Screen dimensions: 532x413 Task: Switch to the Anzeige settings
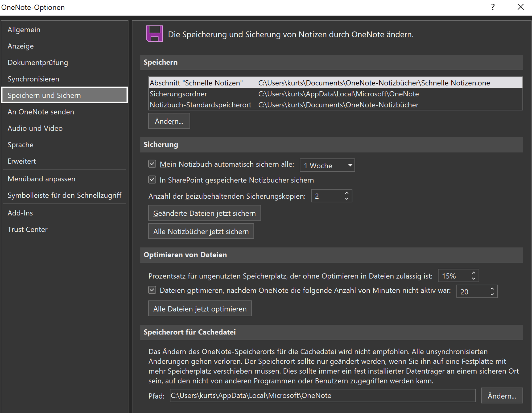click(65, 46)
